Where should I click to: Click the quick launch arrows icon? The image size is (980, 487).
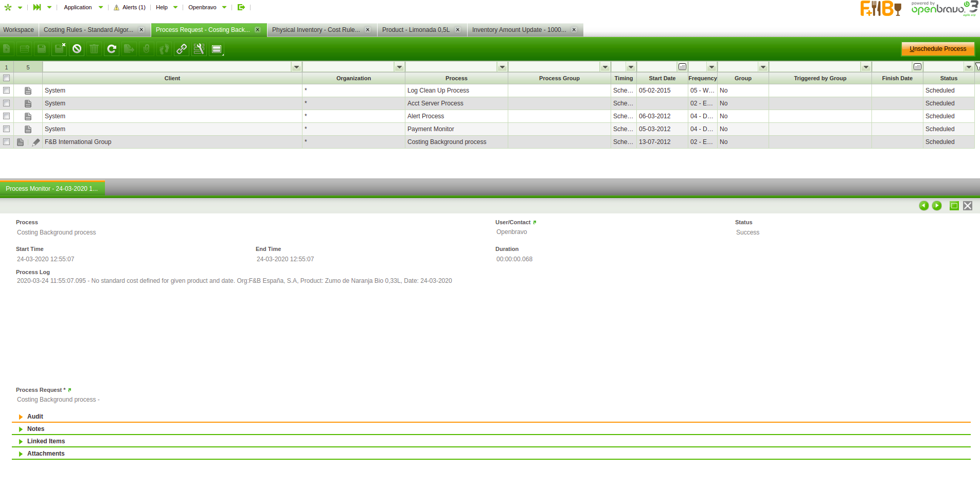tap(37, 7)
